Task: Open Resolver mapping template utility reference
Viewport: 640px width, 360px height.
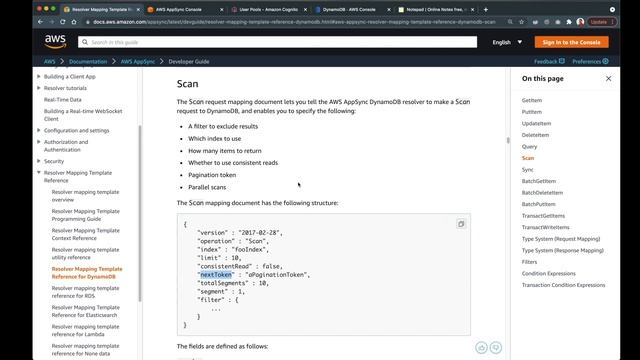Action: click(x=85, y=253)
